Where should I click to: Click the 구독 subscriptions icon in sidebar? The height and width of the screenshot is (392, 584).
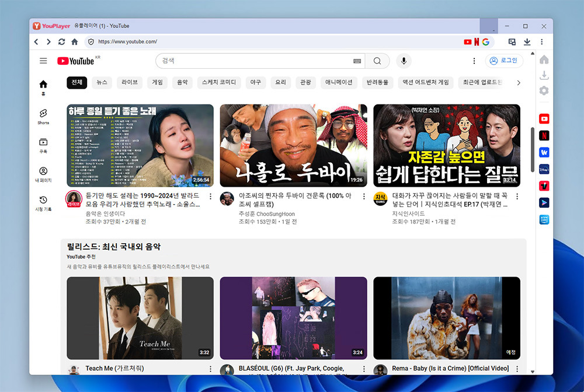pos(44,143)
